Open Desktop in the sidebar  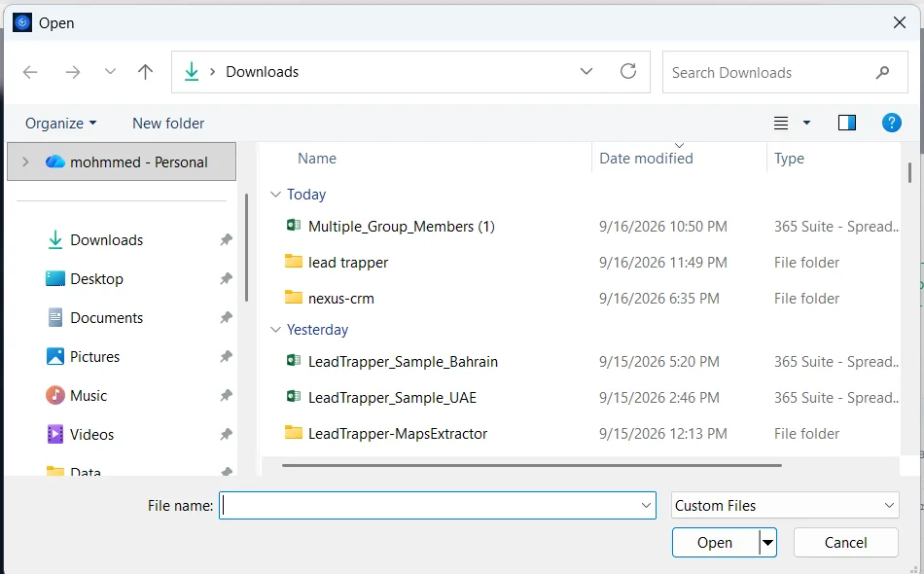click(96, 279)
